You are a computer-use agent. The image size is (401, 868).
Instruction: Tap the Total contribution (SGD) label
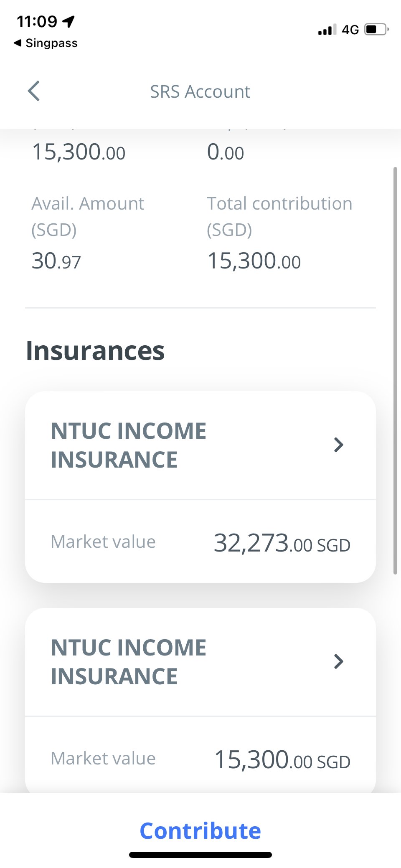(279, 216)
